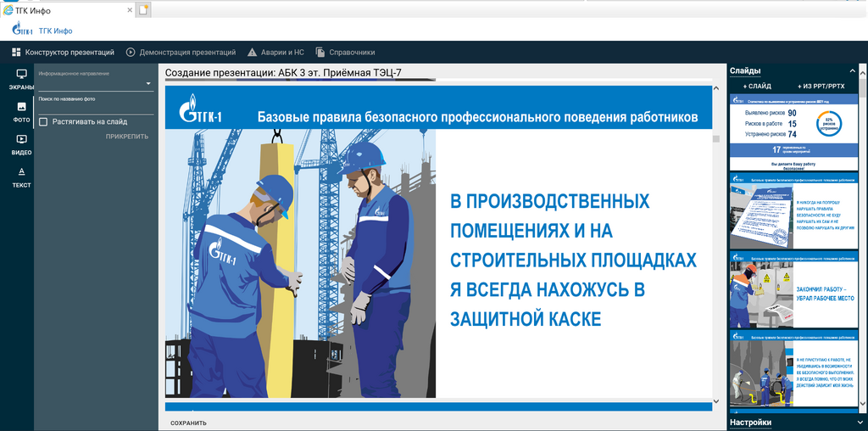Click the ТГК Инфо header link
This screenshot has width=868, height=431.
pyautogui.click(x=55, y=31)
